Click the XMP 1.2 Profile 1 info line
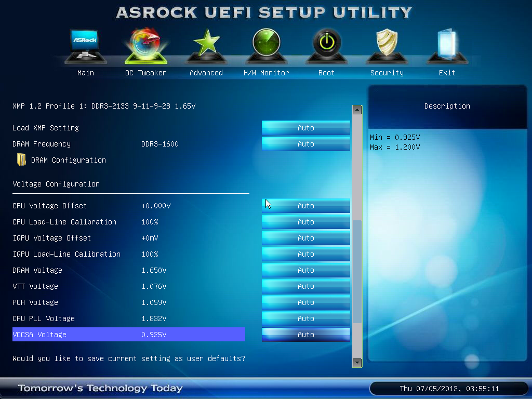This screenshot has width=532, height=399. coord(104,106)
